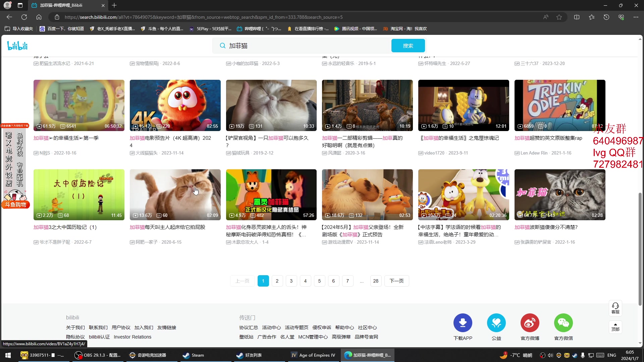Click the charity heart icon
This screenshot has height=362, width=644.
click(496, 323)
